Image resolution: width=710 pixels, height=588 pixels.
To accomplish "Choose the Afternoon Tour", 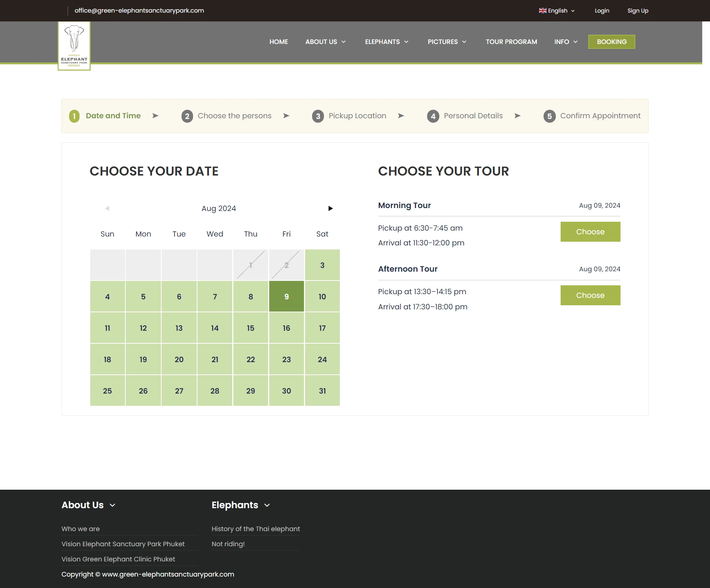I will [590, 295].
